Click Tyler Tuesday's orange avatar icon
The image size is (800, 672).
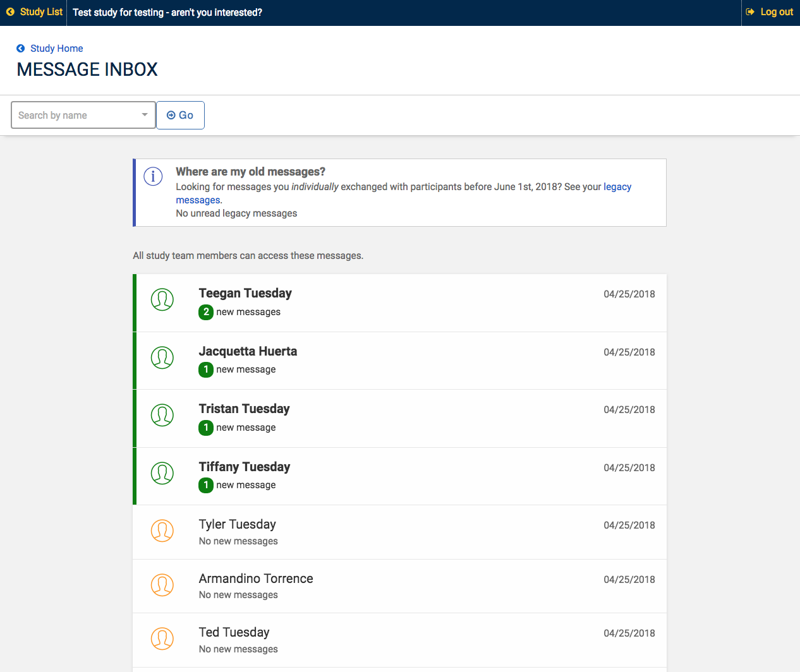click(x=162, y=531)
